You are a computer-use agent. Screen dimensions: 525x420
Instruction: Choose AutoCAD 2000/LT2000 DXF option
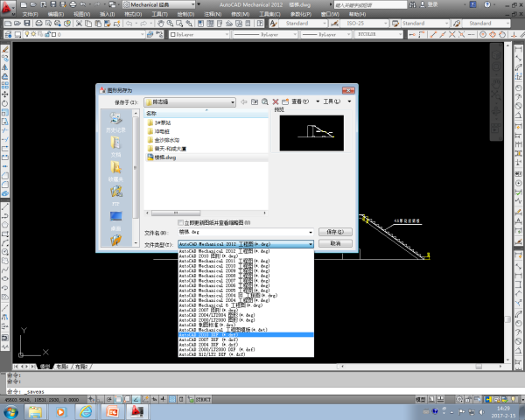pyautogui.click(x=246, y=349)
